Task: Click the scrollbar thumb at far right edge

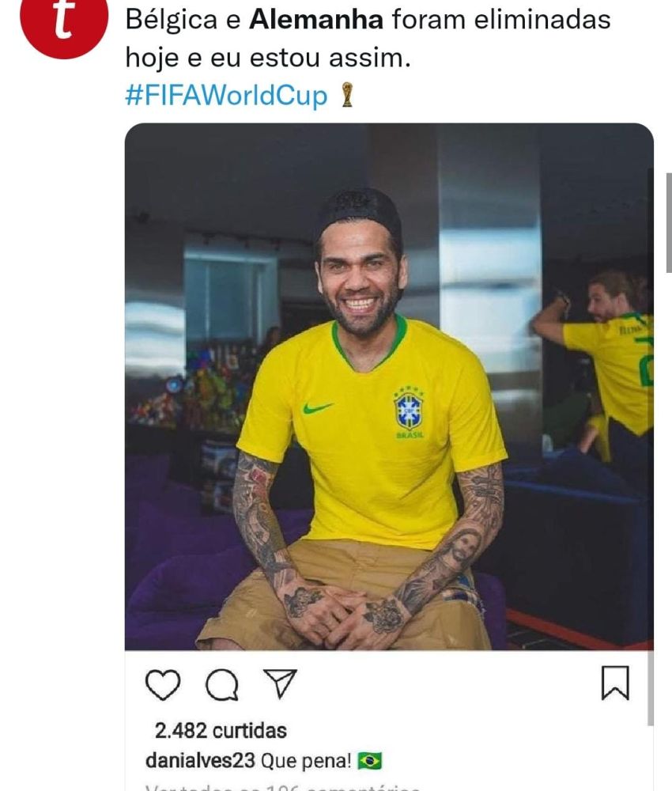Action: 669,222
